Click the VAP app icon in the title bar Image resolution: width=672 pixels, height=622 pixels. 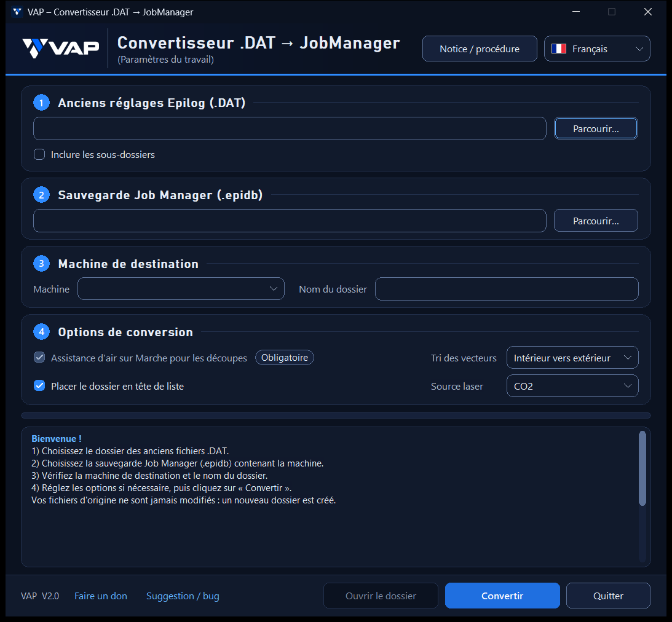point(17,12)
